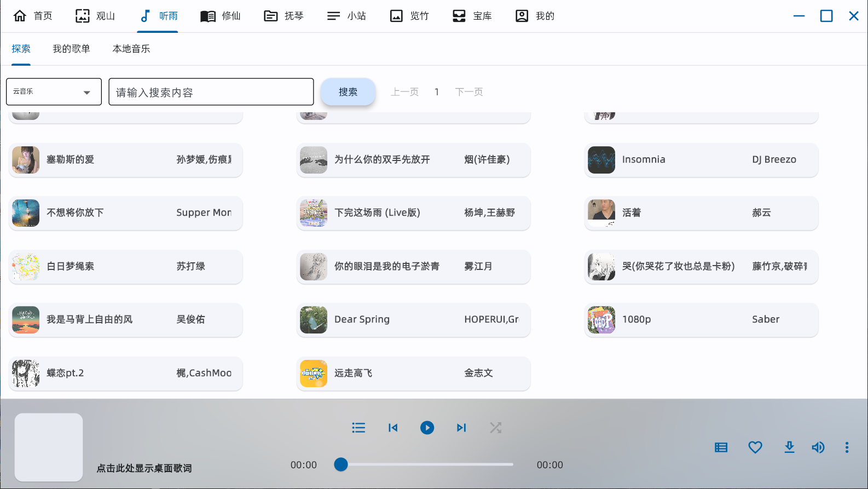868x489 pixels.
Task: Play the song Insomnia by DJ Breezo
Action: 701,160
